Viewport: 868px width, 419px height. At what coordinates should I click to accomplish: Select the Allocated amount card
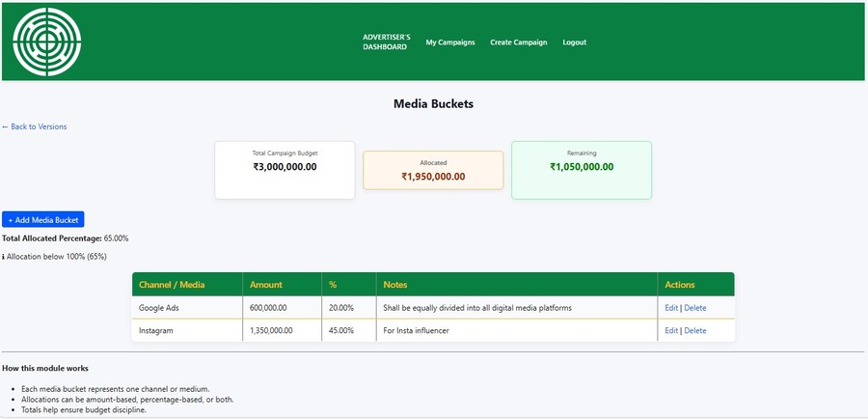(x=433, y=170)
